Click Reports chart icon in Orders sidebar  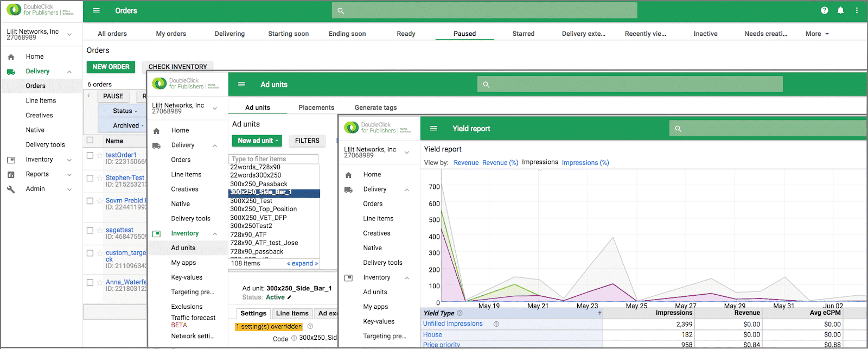tap(11, 174)
